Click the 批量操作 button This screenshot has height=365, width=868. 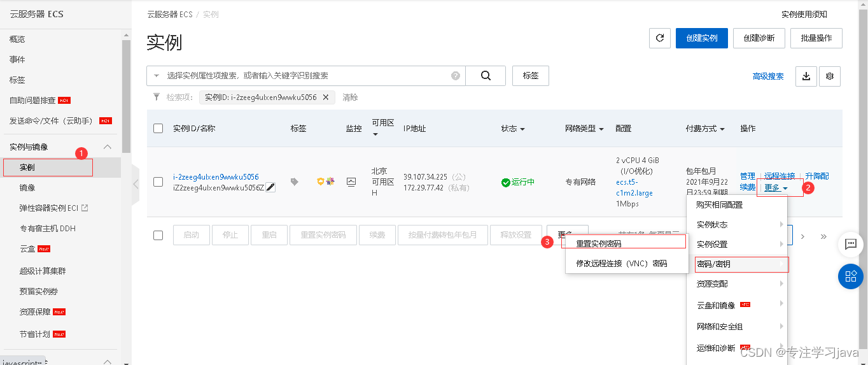point(816,38)
